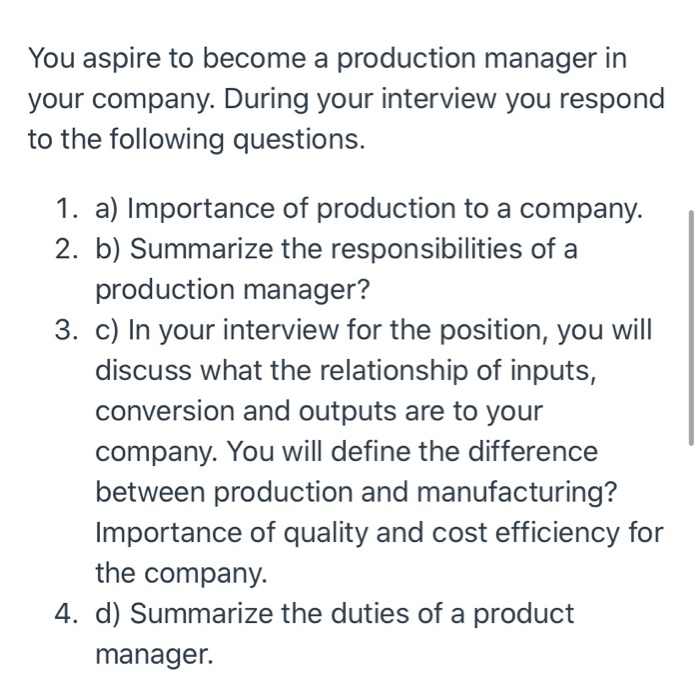Image resolution: width=700 pixels, height=700 pixels.
Task: Select list item "a) Importance of production"
Action: [x=276, y=208]
